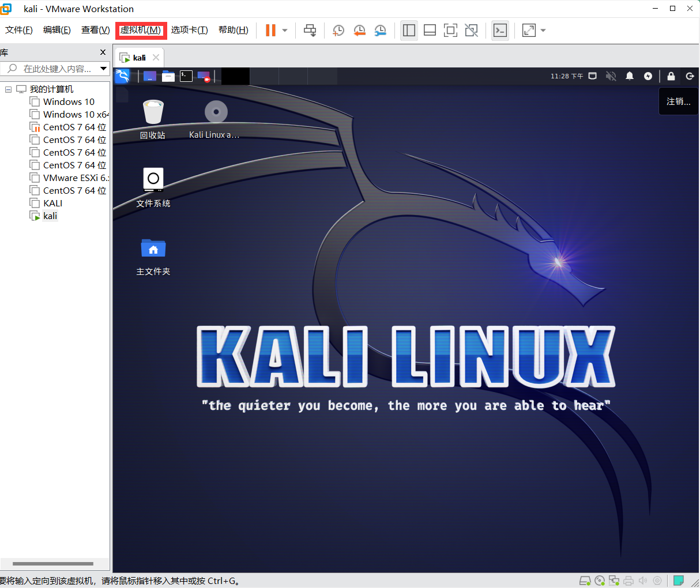Open the Kali applications dragon menu
The width and height of the screenshot is (700, 588).
[x=122, y=76]
